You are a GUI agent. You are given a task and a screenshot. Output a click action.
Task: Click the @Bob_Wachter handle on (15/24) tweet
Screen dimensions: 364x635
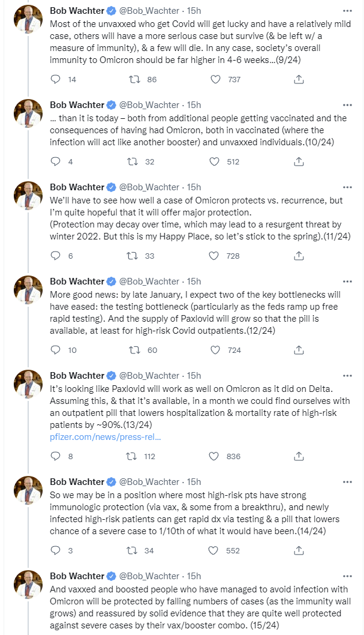pos(148,576)
